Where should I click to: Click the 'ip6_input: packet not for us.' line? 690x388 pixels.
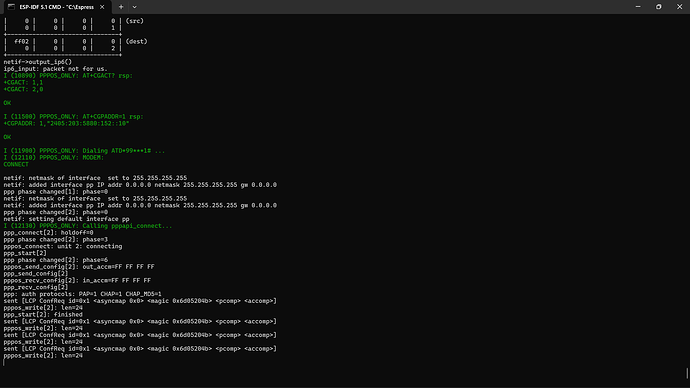(x=55, y=69)
